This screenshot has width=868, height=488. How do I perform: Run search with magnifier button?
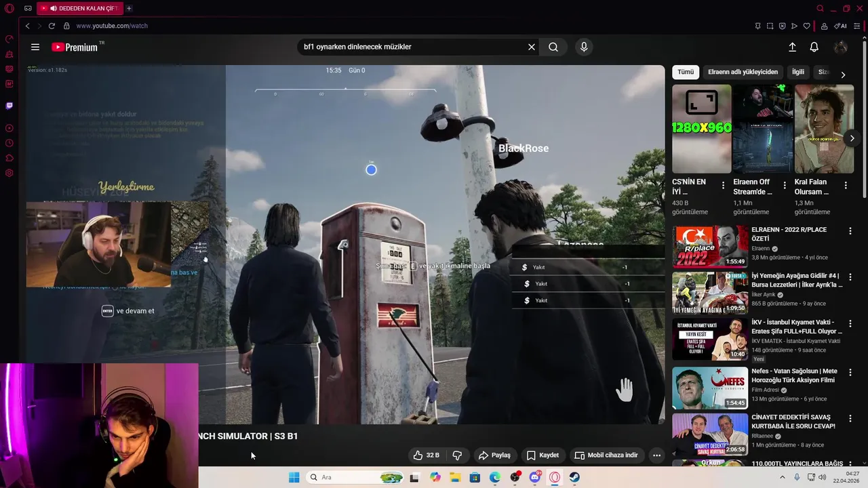pos(553,47)
